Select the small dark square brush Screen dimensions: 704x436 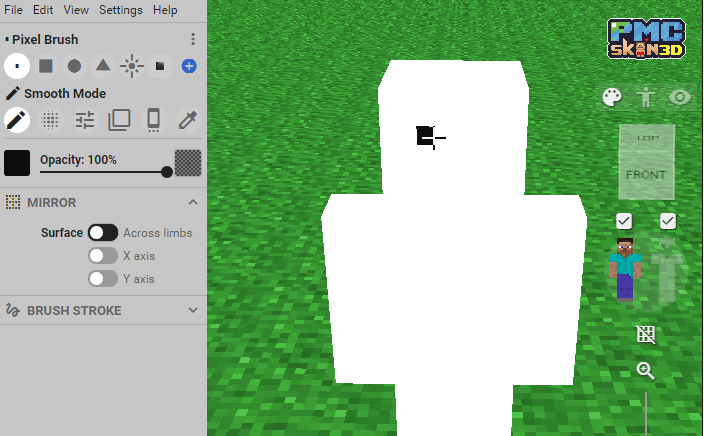(x=160, y=66)
